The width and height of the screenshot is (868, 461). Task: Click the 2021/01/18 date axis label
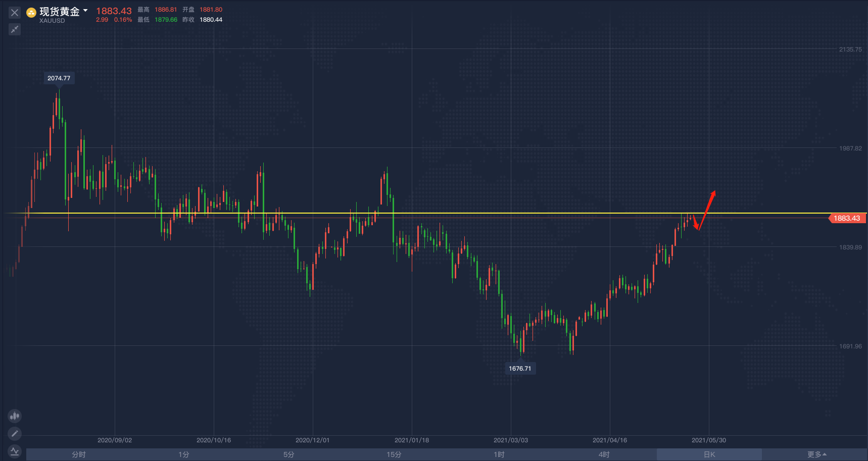pos(412,440)
